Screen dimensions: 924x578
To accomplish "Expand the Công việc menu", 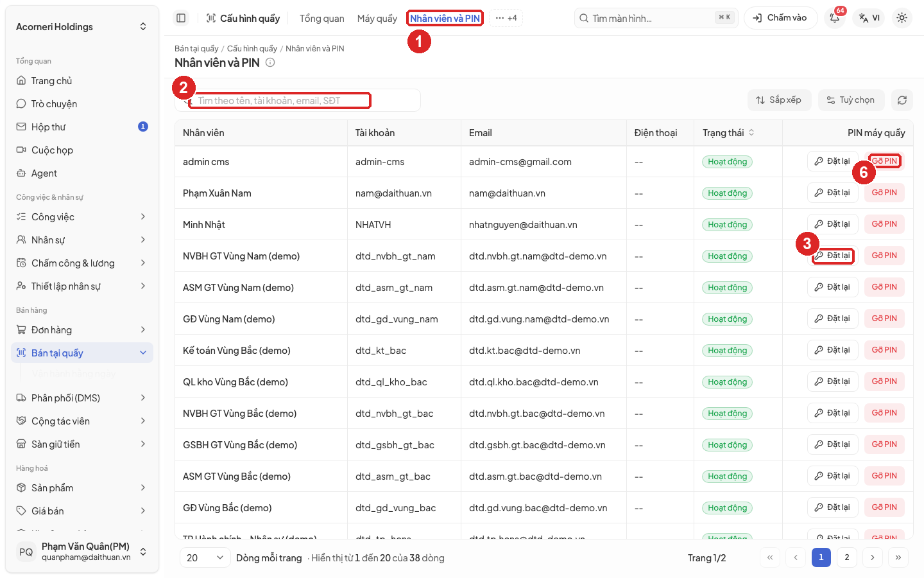I will click(82, 217).
